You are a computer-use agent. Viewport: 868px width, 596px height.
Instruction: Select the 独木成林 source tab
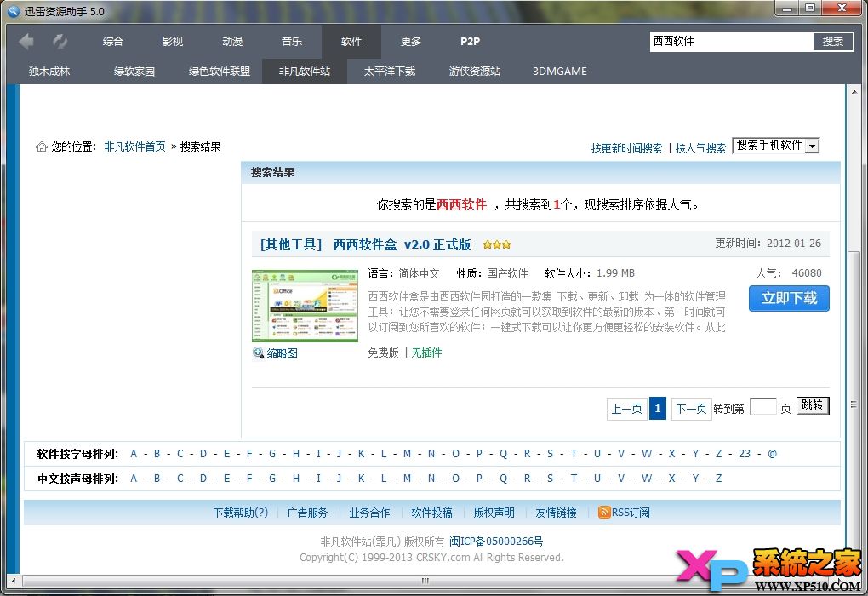49,71
